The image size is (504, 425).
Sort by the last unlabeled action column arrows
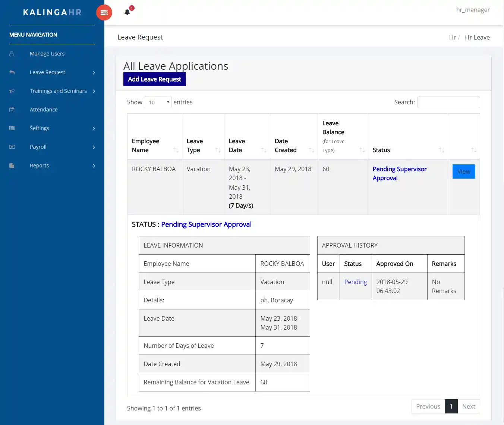tap(474, 150)
